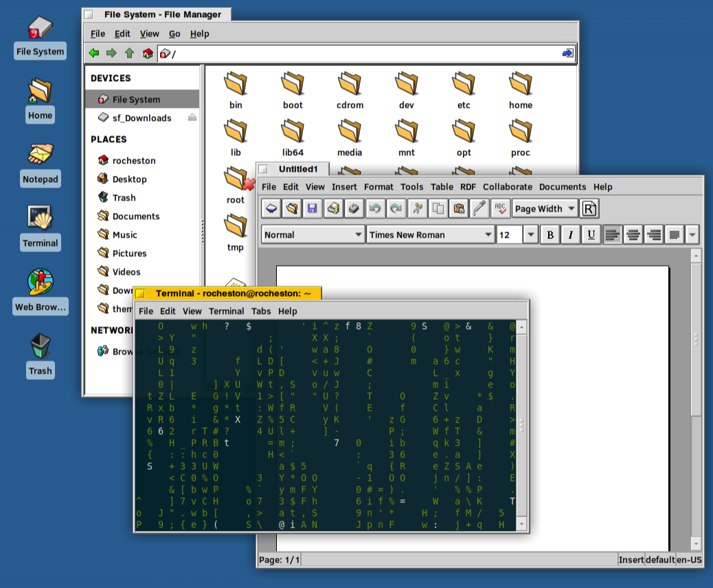This screenshot has height=588, width=713.
Task: Click the Redo arrow in Untitled1 toolbar
Action: tap(396, 209)
